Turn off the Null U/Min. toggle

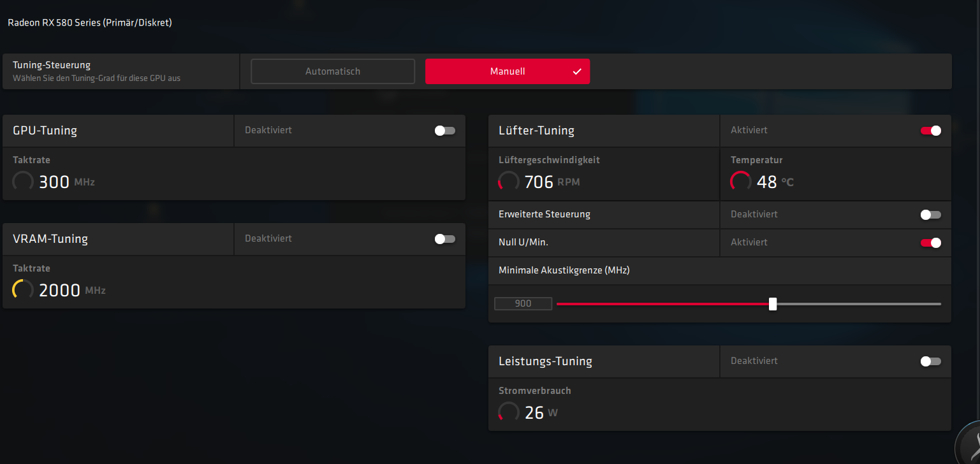pyautogui.click(x=931, y=243)
